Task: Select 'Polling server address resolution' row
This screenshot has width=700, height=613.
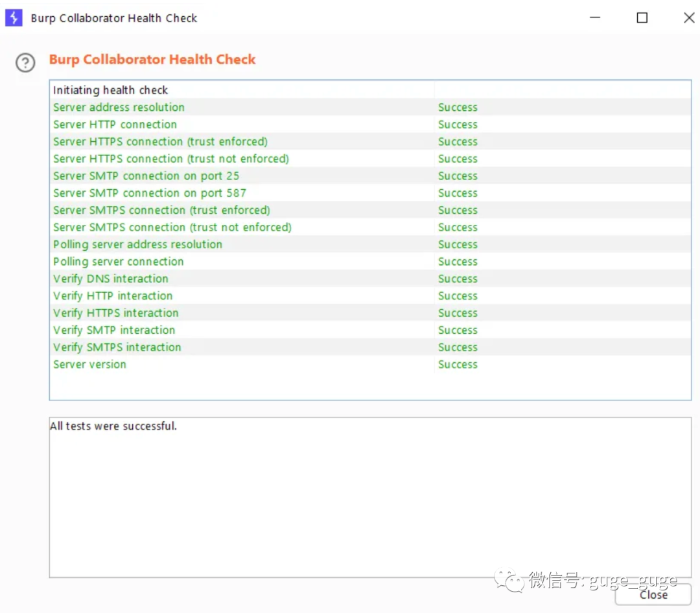Action: (370, 244)
